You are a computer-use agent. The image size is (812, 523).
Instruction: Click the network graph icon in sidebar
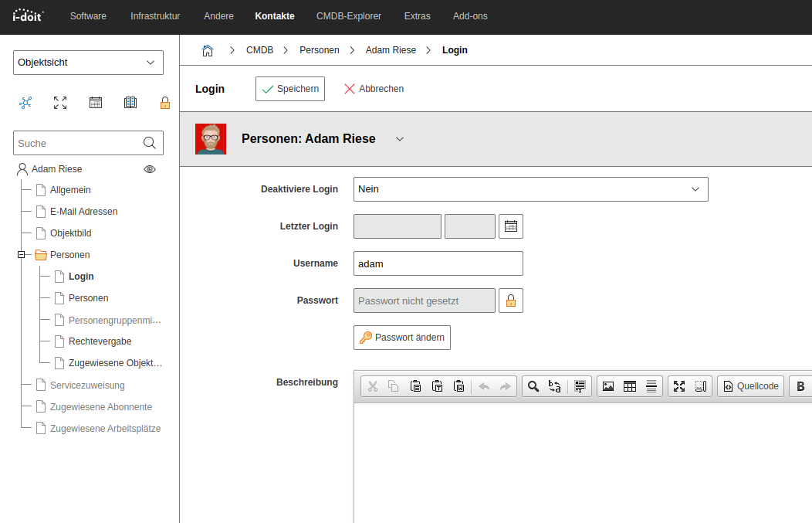(x=25, y=103)
